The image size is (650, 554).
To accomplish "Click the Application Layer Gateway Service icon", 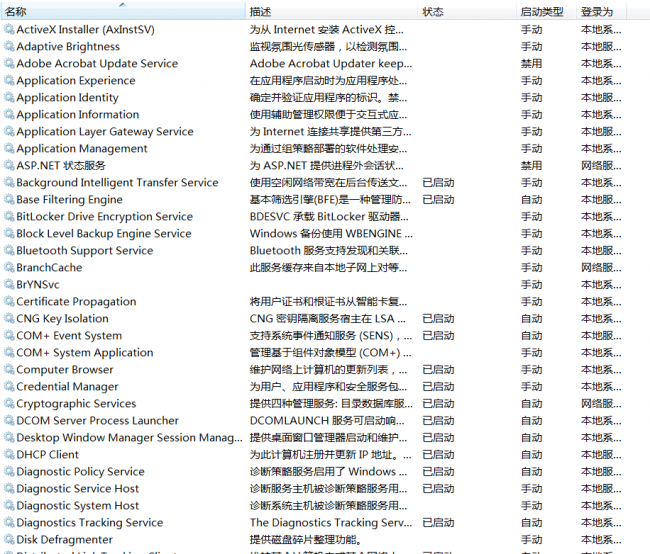I will (x=9, y=131).
